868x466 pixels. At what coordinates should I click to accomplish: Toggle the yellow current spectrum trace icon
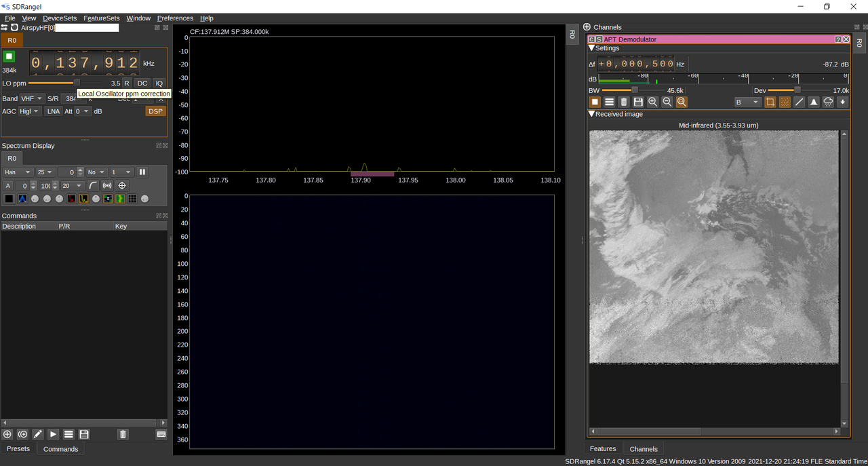[x=84, y=199]
